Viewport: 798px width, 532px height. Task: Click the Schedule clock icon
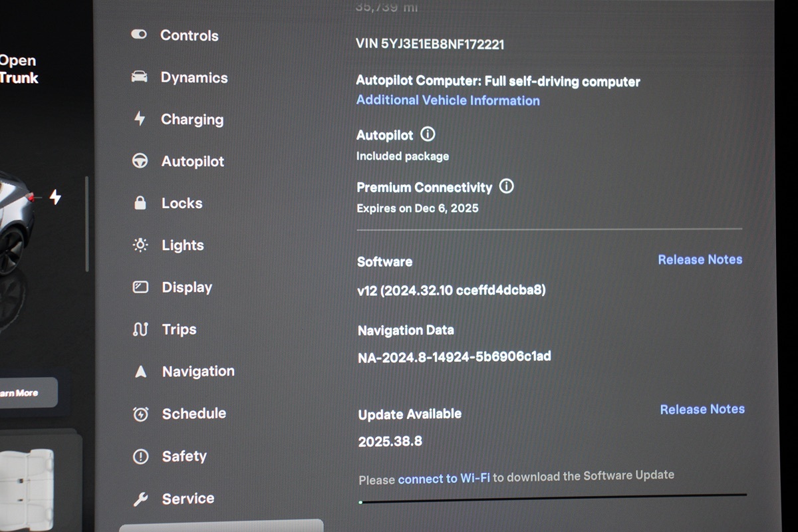tap(140, 414)
